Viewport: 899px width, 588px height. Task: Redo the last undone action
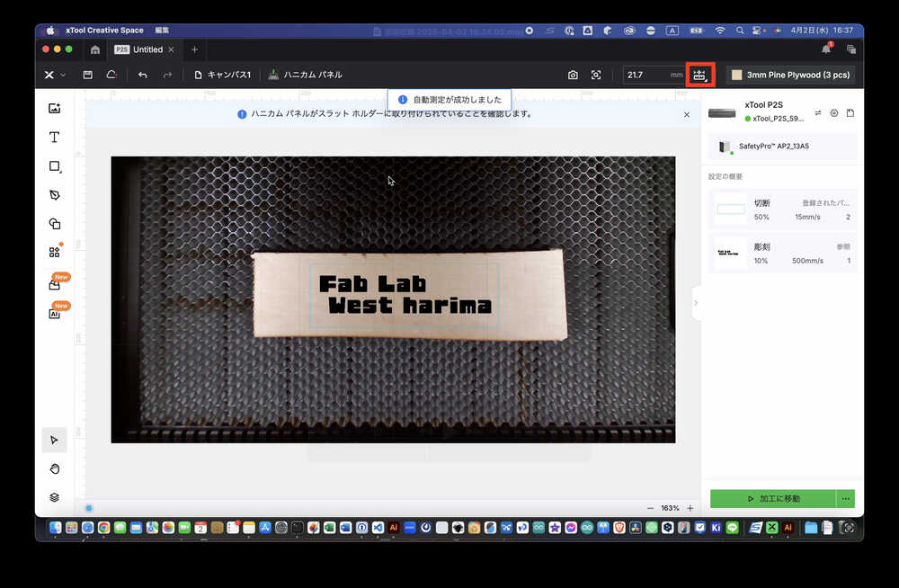click(x=167, y=75)
